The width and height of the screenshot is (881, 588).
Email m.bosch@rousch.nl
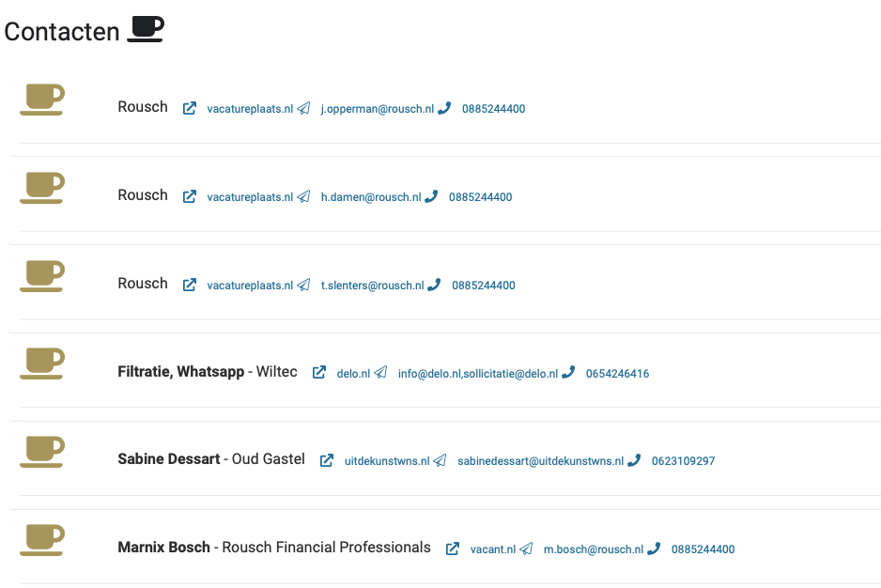tap(594, 549)
